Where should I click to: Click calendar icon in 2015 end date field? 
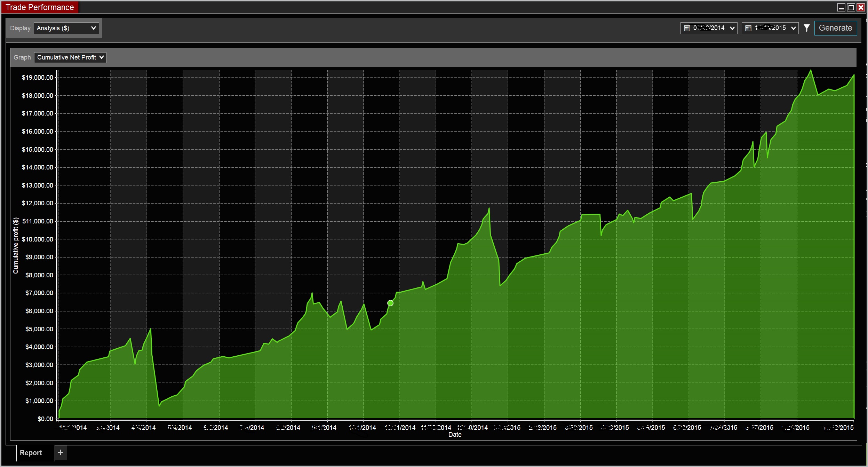click(x=748, y=28)
